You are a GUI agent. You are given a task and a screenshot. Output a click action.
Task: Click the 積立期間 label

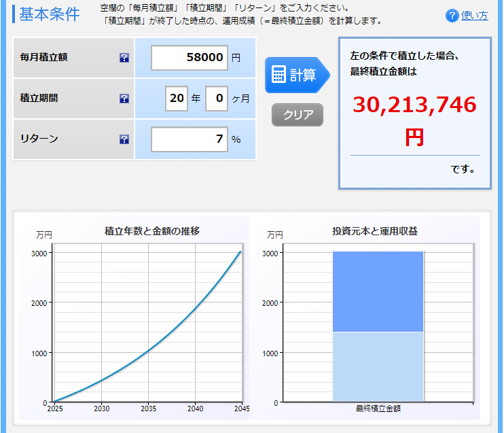pos(39,98)
